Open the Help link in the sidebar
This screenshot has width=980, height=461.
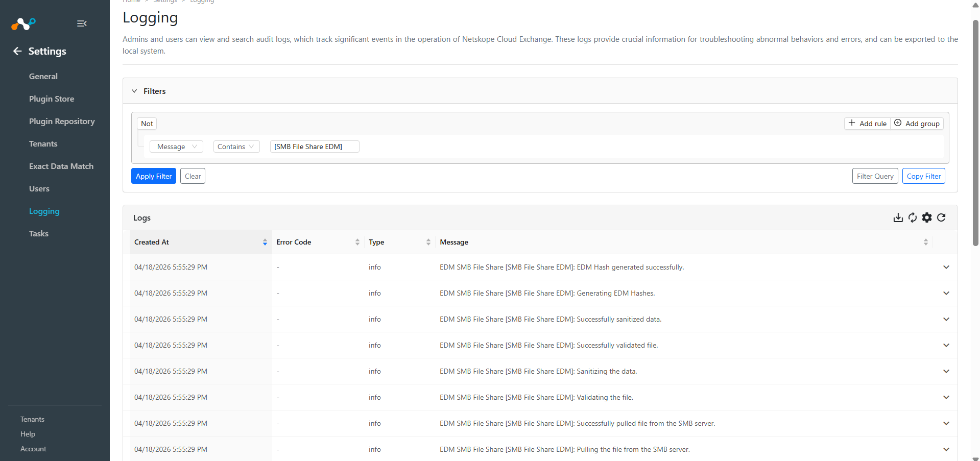28,434
